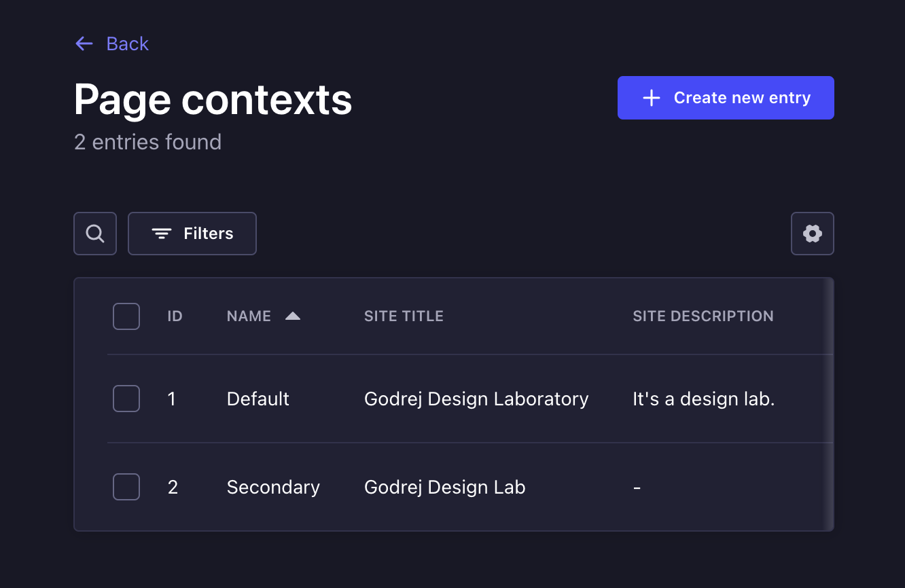Screen dimensions: 905x588
Task: Open the Secondary entry row
Action: (408, 487)
